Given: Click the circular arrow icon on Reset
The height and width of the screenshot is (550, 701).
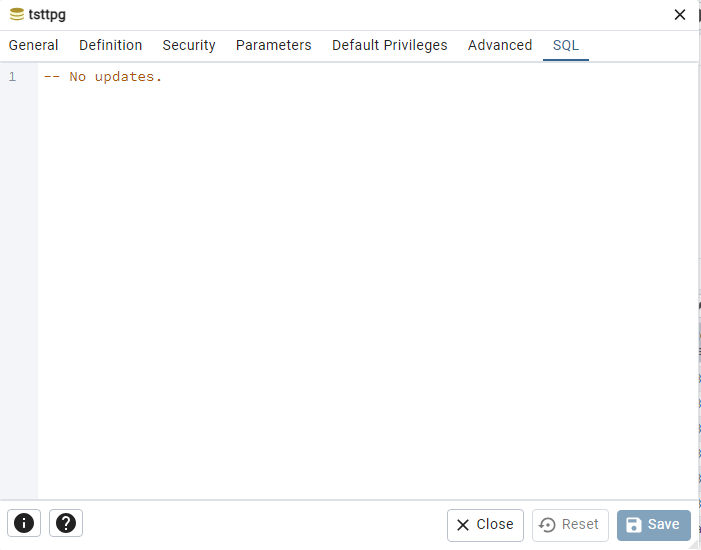Looking at the screenshot, I should (547, 525).
